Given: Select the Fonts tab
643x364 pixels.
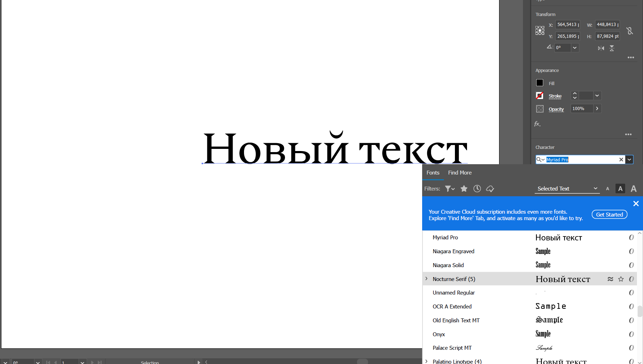Looking at the screenshot, I should coord(433,173).
